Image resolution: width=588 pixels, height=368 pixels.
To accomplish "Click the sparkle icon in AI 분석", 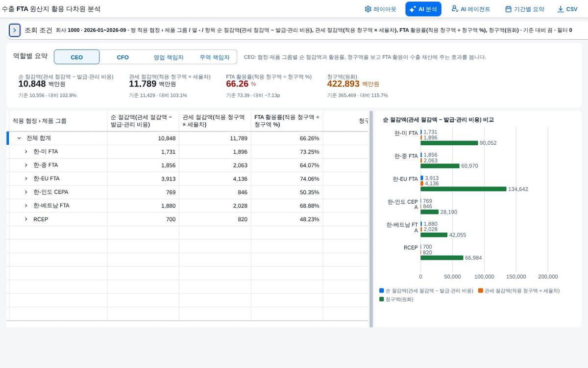I will [413, 9].
